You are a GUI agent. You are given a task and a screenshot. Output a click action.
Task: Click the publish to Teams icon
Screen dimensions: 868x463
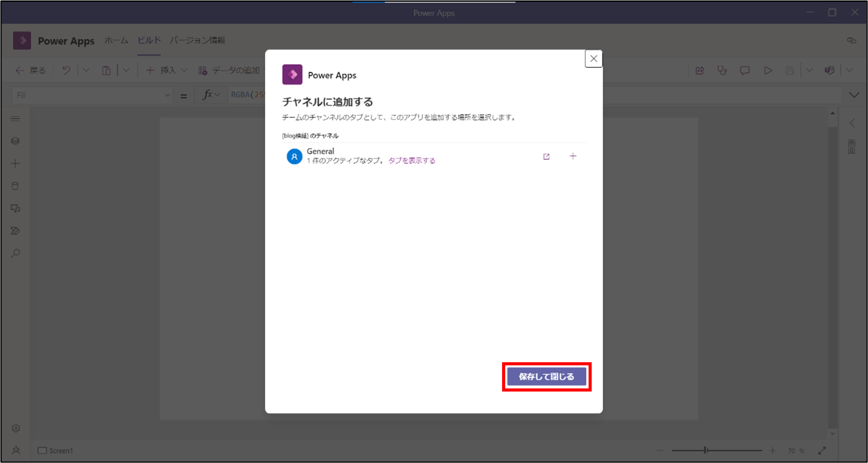[829, 70]
